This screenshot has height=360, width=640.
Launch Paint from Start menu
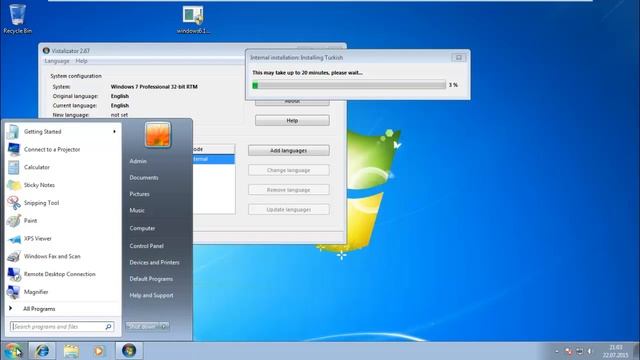(62, 221)
